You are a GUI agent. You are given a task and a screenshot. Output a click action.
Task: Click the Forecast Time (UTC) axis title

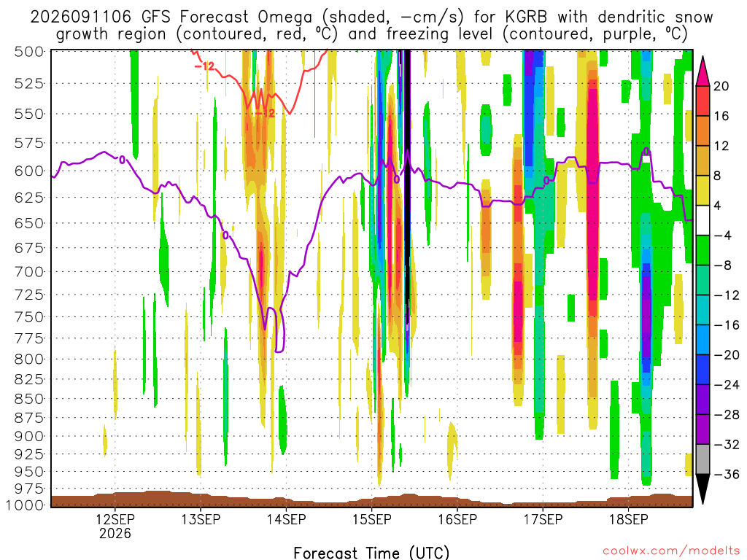371,553
